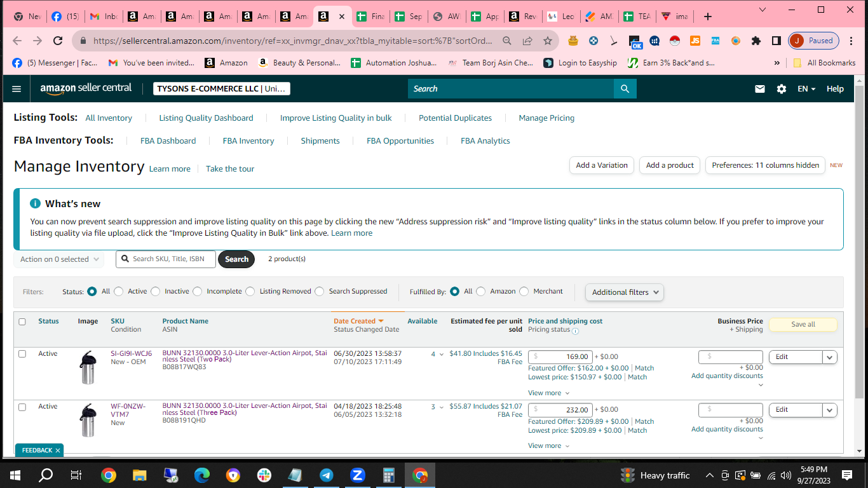Image resolution: width=868 pixels, height=488 pixels.
Task: Click the Add a product button
Action: point(670,165)
